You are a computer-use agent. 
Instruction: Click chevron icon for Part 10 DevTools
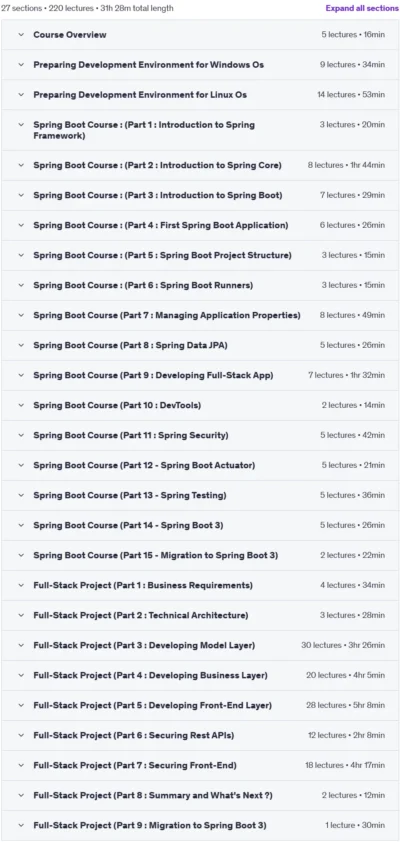click(21, 405)
